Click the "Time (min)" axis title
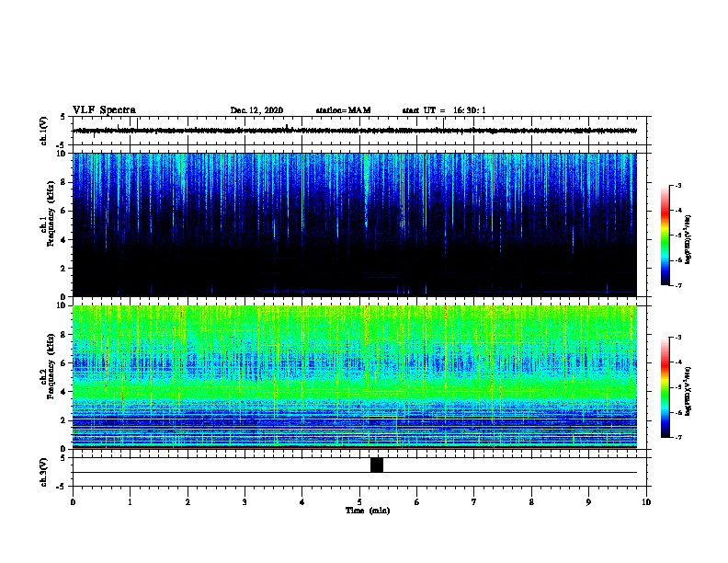Viewport: 728px width, 563px height. coord(368,511)
